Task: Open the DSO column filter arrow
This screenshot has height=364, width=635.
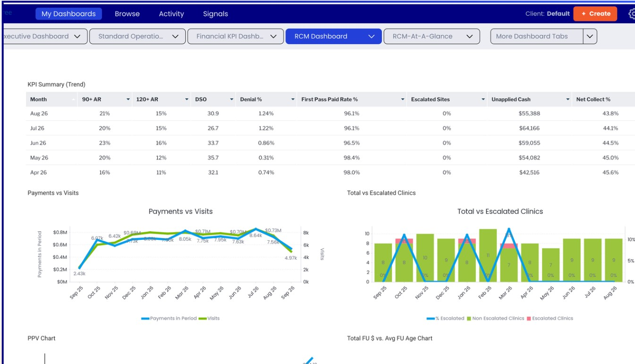Action: pyautogui.click(x=231, y=100)
